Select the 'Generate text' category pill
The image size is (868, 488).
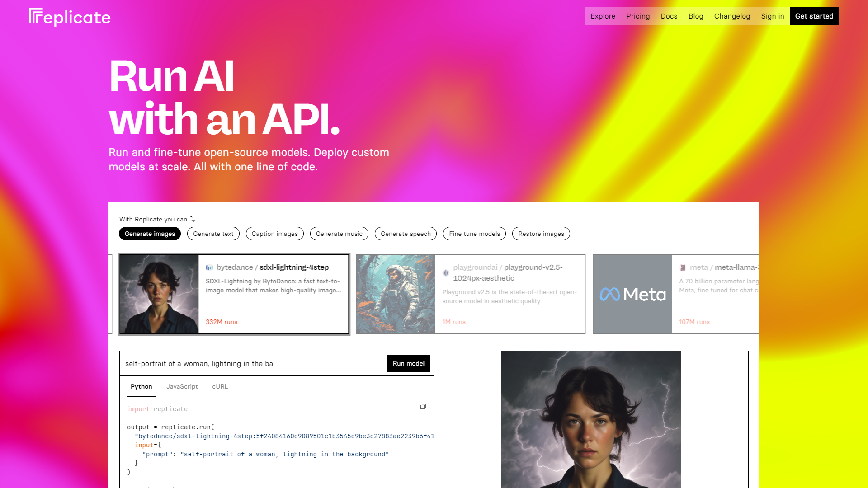click(x=213, y=234)
